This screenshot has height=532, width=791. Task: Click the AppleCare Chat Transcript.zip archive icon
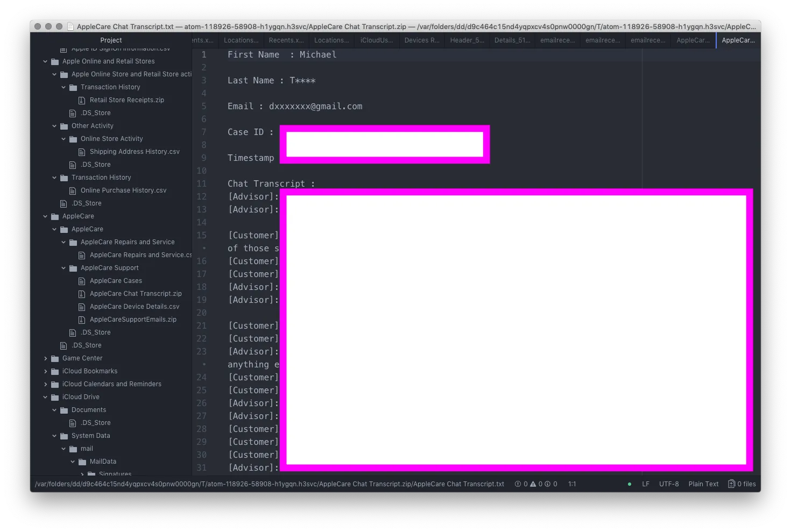(82, 294)
